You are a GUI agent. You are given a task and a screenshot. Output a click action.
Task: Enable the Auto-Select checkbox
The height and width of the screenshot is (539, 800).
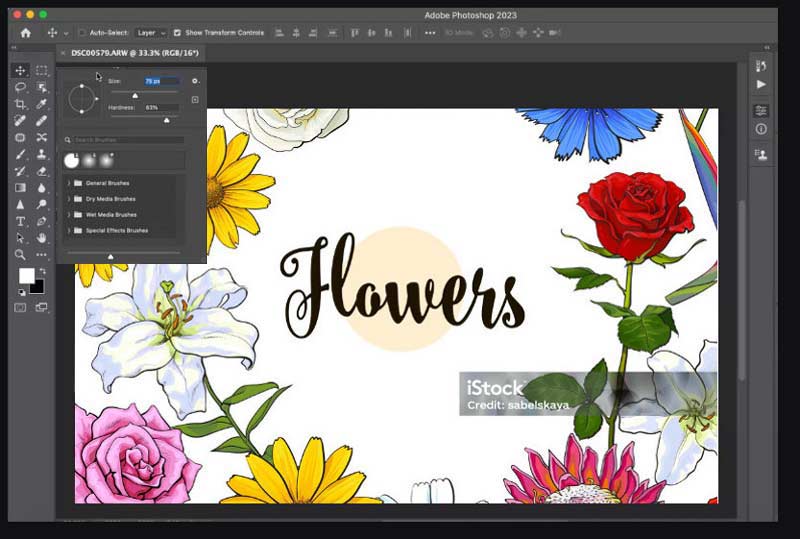pos(82,33)
